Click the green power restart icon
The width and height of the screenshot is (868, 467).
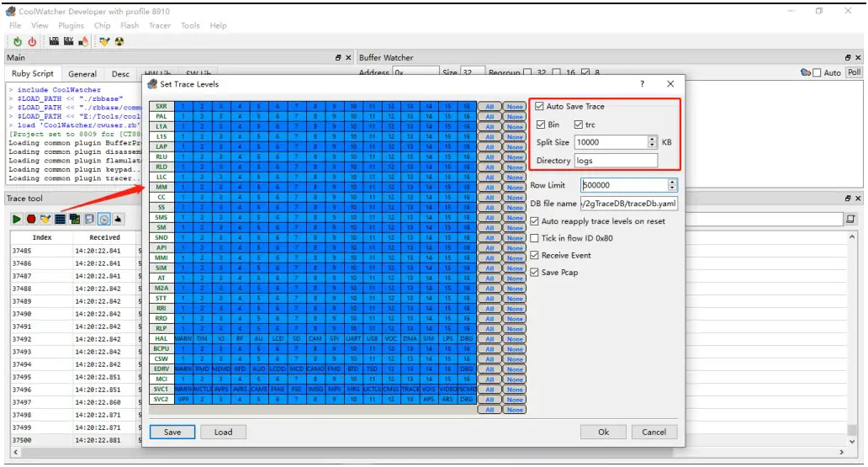[x=17, y=41]
